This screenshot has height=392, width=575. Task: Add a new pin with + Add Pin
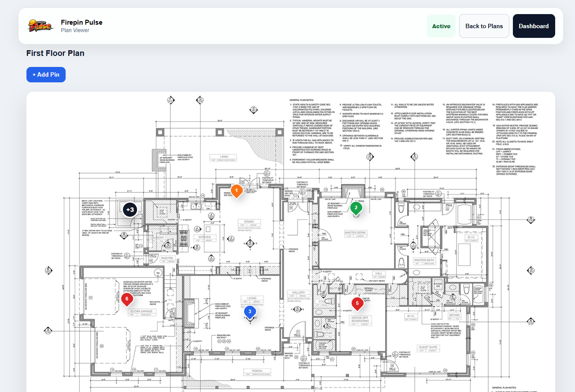click(46, 74)
